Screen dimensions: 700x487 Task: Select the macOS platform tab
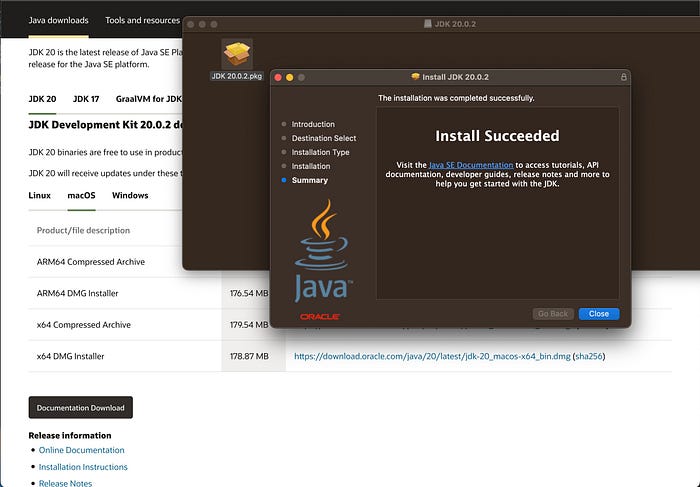pos(81,195)
